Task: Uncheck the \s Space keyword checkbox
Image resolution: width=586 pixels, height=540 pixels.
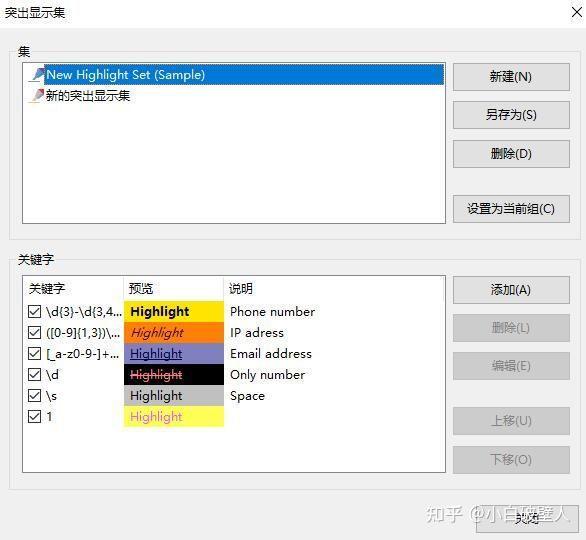Action: [x=34, y=395]
